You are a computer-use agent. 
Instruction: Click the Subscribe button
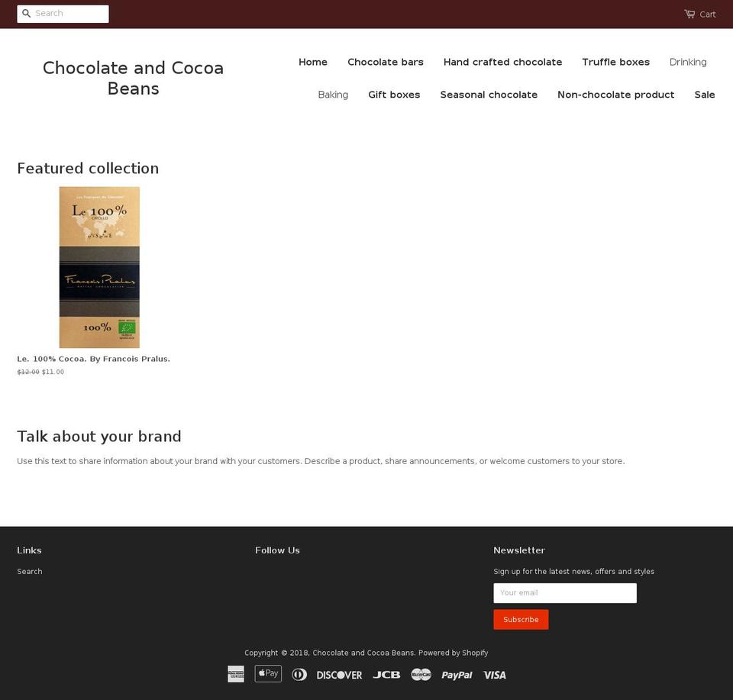521,620
